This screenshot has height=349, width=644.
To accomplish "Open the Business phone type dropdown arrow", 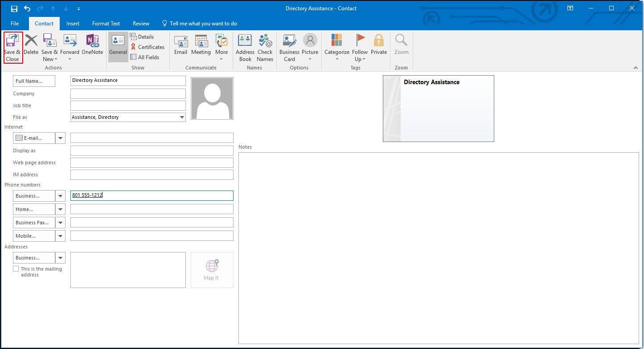I will click(x=60, y=196).
